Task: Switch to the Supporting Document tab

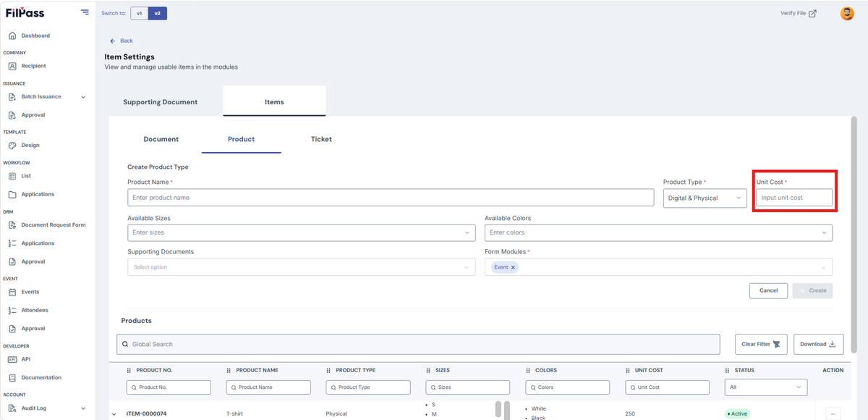Action: coord(161,102)
